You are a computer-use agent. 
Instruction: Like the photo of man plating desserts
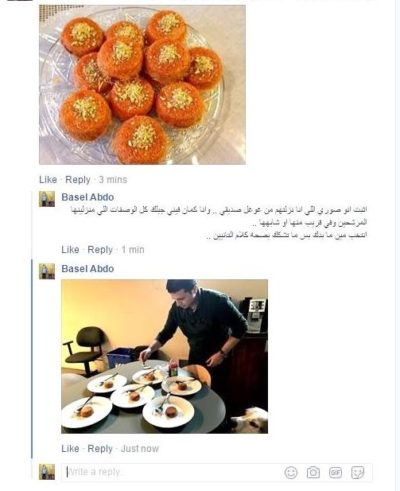point(70,449)
